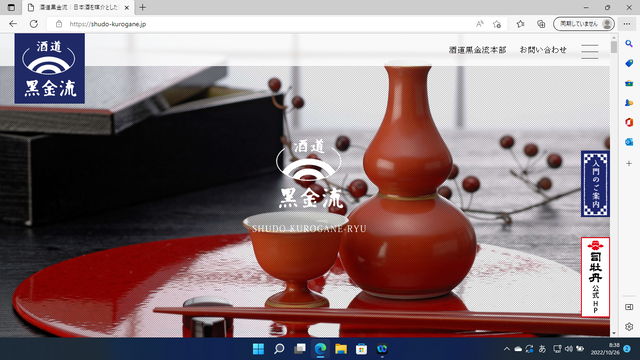Open the sidebar Shopping tag icon
Image resolution: width=640 pixels, height=360 pixels.
point(629,63)
